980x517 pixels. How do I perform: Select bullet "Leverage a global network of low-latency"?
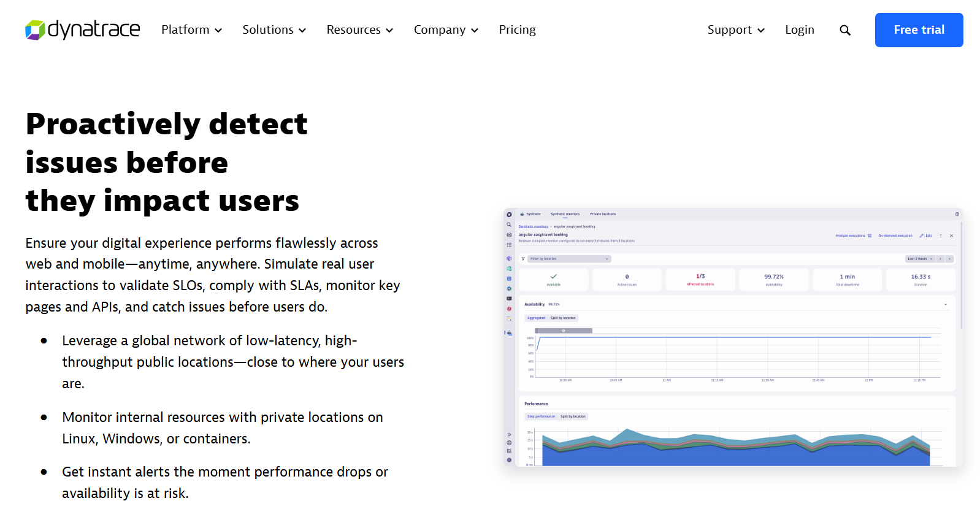[x=233, y=362]
